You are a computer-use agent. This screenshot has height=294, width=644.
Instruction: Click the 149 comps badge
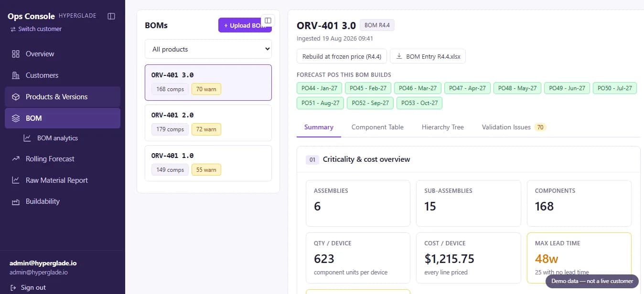point(170,170)
